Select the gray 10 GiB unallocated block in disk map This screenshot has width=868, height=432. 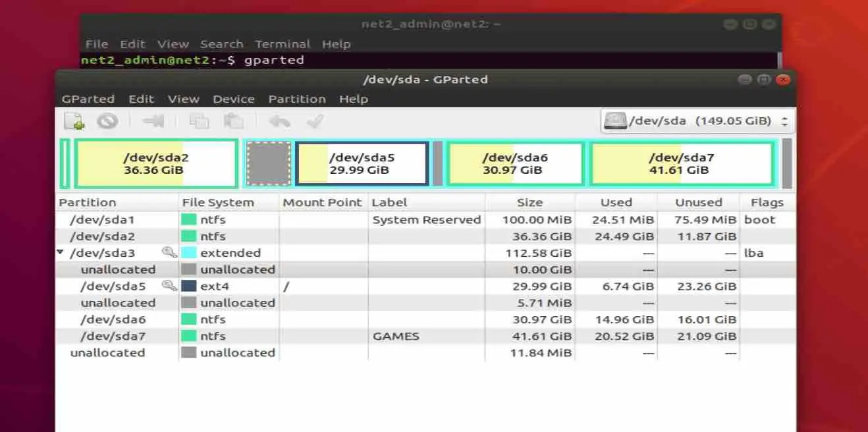tap(269, 163)
